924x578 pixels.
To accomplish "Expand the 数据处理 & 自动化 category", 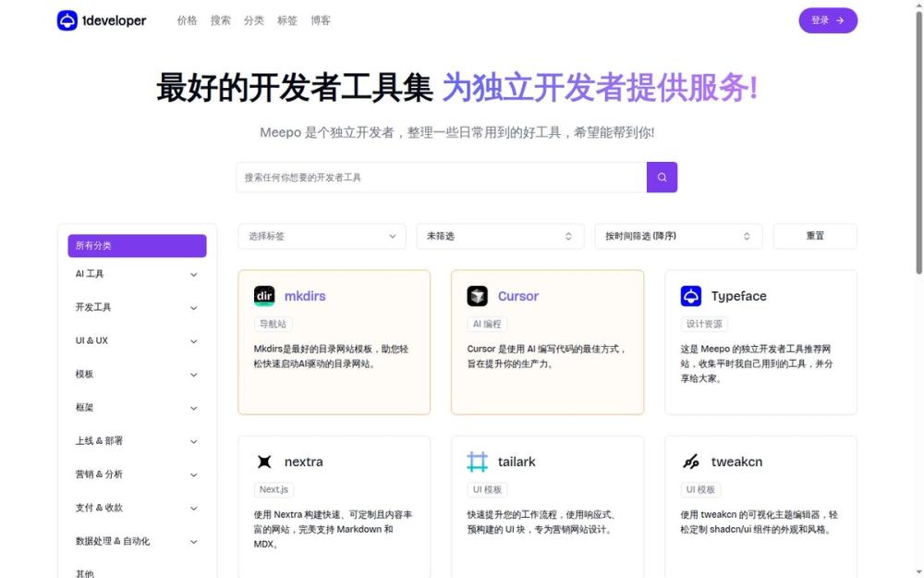I will [137, 541].
